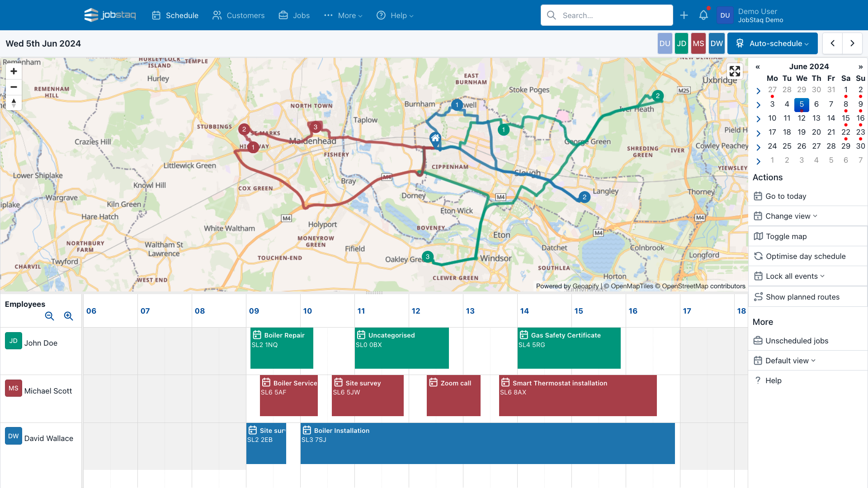Viewport: 868px width, 488px height.
Task: Reset the map compass orientation
Action: pos(14,103)
